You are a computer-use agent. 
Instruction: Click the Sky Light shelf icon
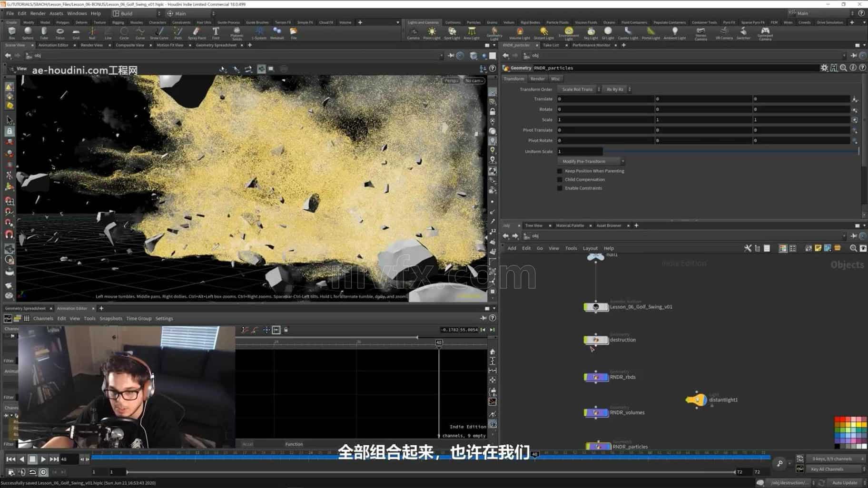591,32
